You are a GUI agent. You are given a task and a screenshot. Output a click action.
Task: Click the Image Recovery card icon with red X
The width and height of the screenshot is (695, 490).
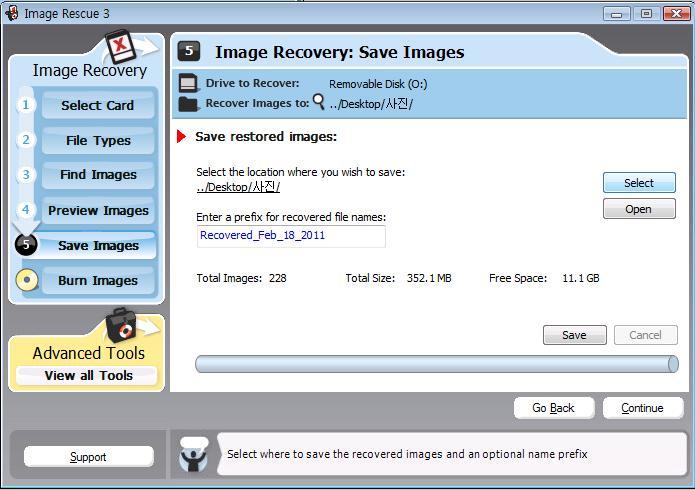tap(121, 46)
